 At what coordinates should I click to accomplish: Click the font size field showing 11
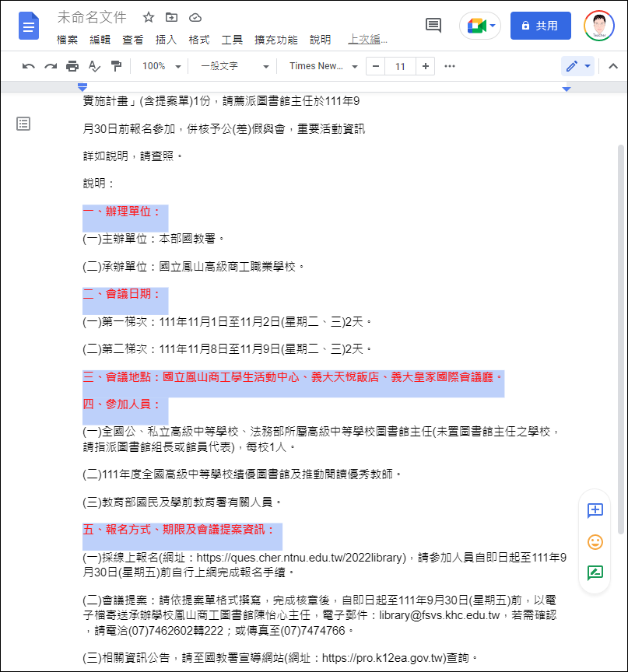(400, 66)
